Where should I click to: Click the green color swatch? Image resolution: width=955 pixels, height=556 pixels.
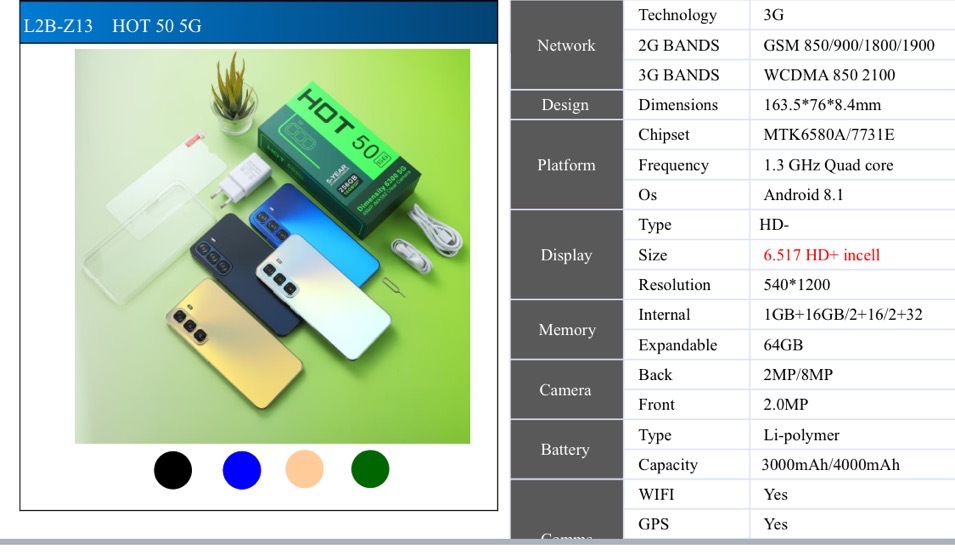coord(370,469)
